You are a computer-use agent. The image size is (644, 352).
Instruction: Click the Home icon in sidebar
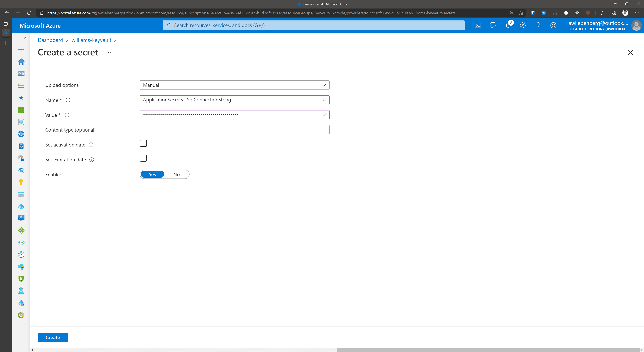tap(21, 62)
